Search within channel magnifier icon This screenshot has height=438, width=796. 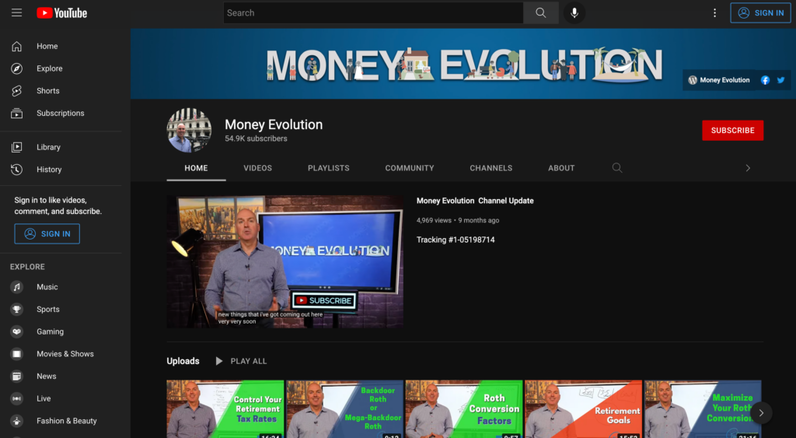[x=617, y=168]
